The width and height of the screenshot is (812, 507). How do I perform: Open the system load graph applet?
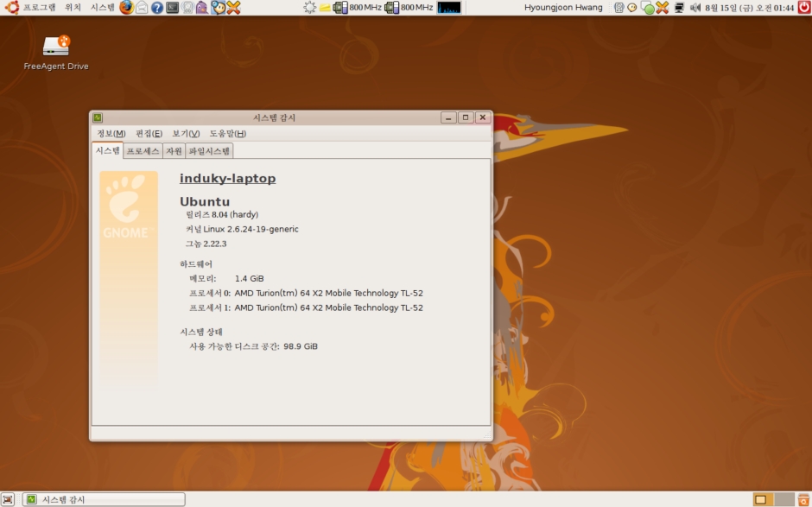(x=449, y=7)
